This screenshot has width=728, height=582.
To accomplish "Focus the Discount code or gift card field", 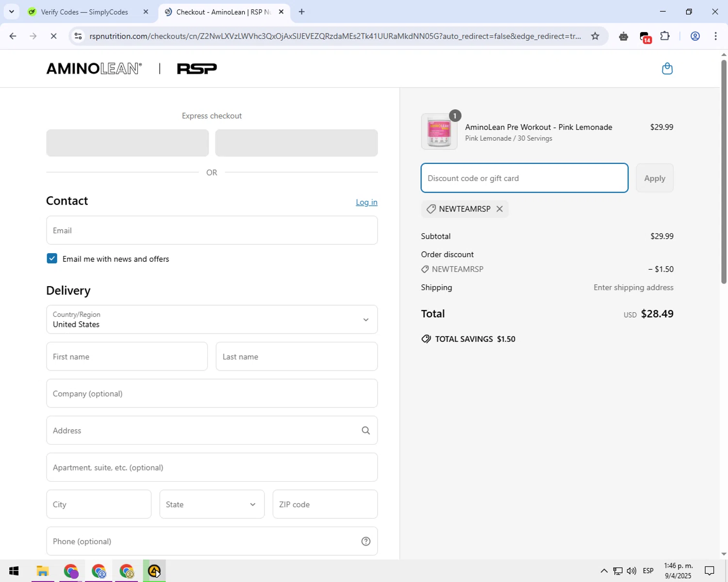I will coord(524,178).
